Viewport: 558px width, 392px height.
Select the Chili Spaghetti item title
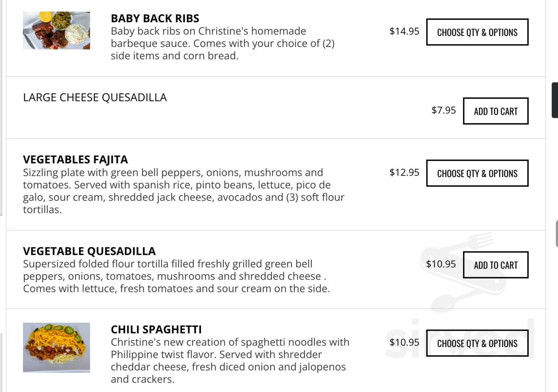coord(156,329)
